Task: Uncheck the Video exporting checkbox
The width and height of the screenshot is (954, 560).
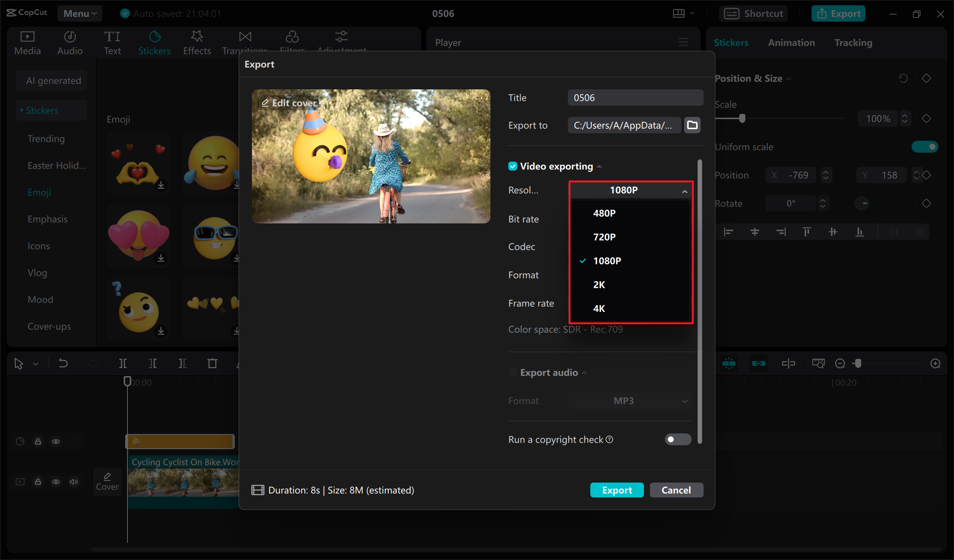Action: [x=512, y=166]
